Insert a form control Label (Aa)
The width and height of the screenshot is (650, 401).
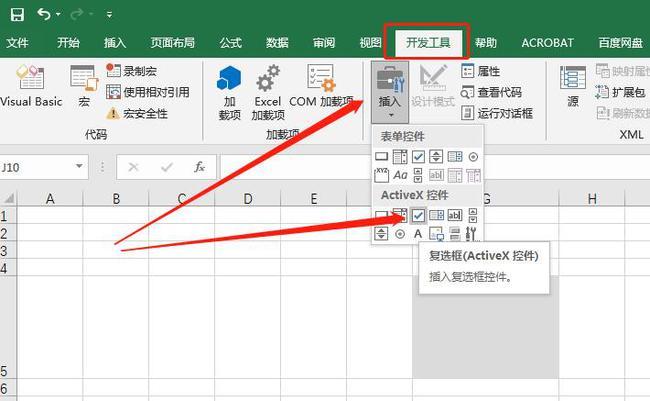(x=400, y=175)
